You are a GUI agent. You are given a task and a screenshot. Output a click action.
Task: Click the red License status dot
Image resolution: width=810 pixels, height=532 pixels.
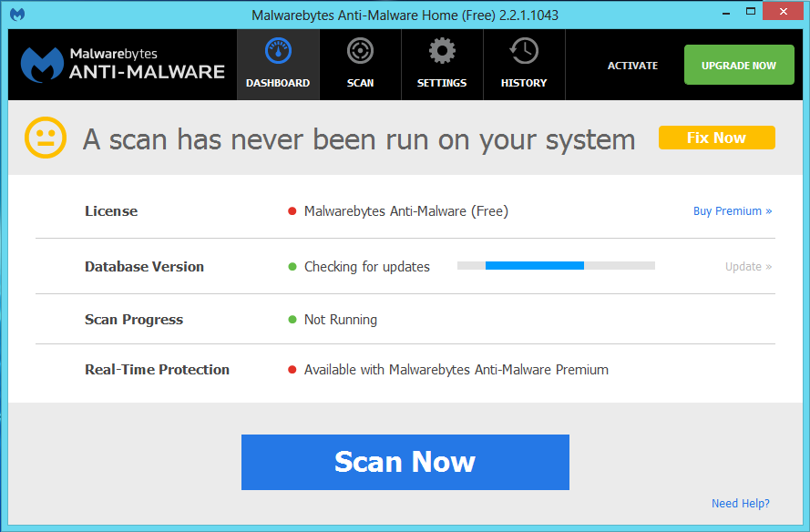point(292,211)
